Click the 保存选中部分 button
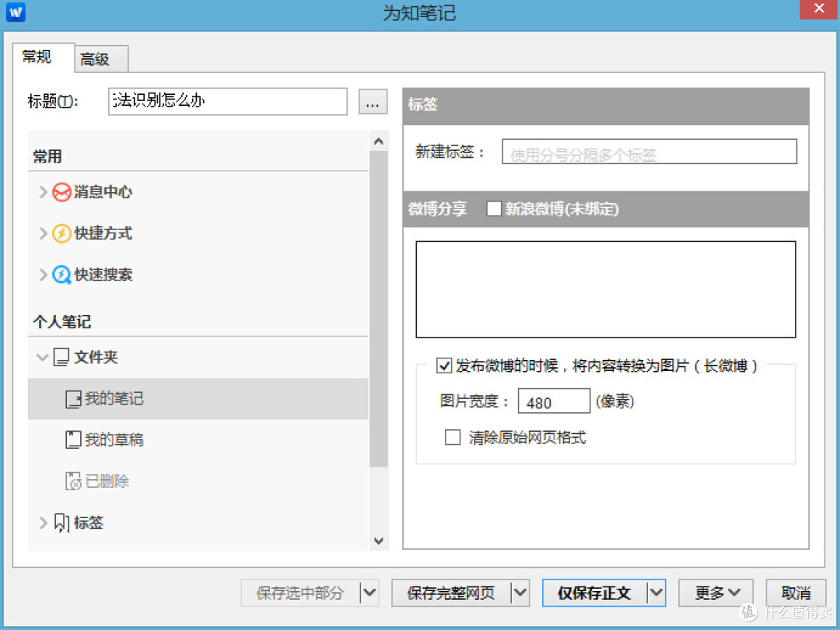 click(300, 593)
